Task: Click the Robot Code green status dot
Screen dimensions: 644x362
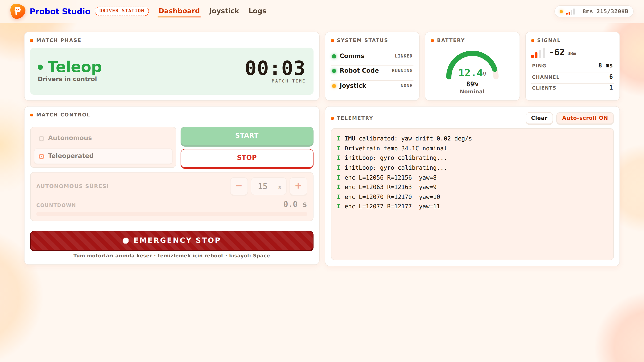Action: click(334, 71)
